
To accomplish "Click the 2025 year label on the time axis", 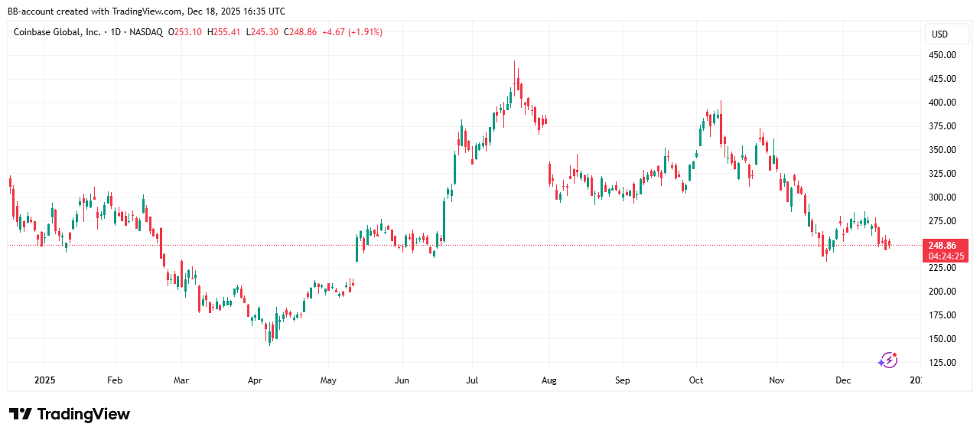I will (x=44, y=380).
